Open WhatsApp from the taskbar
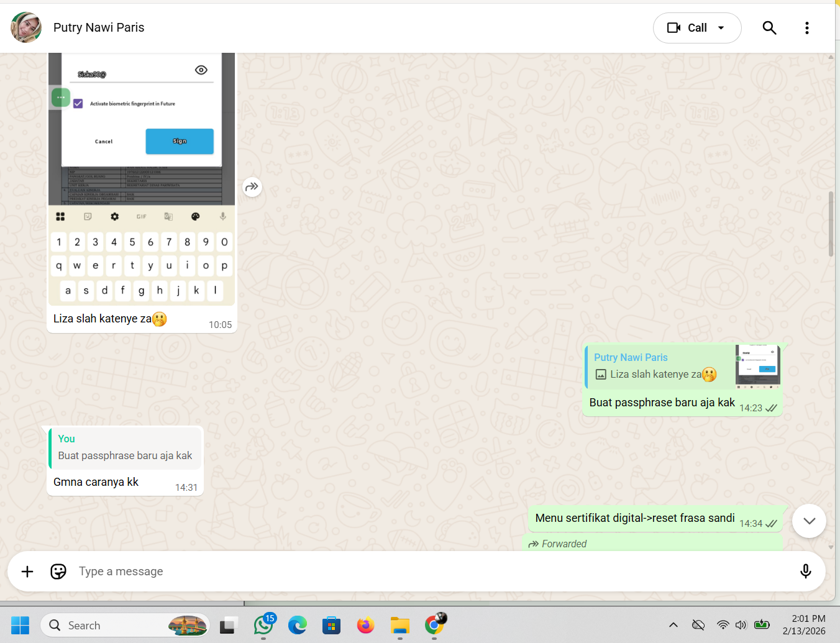 (263, 625)
